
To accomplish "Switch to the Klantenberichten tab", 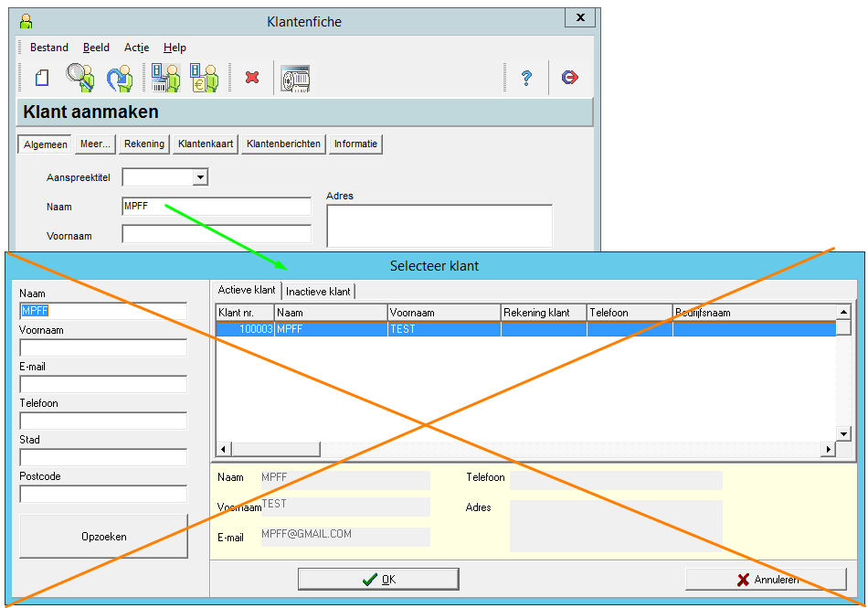I will click(283, 144).
